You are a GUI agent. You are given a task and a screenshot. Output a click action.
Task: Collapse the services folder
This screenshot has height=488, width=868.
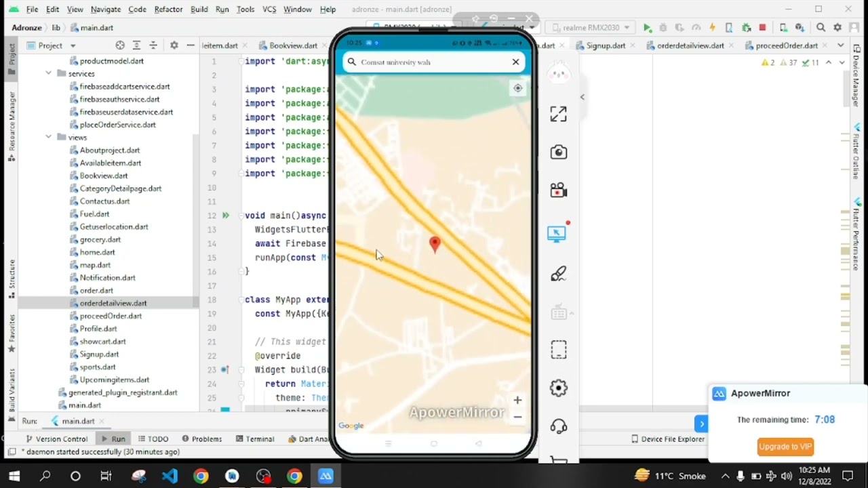point(49,73)
